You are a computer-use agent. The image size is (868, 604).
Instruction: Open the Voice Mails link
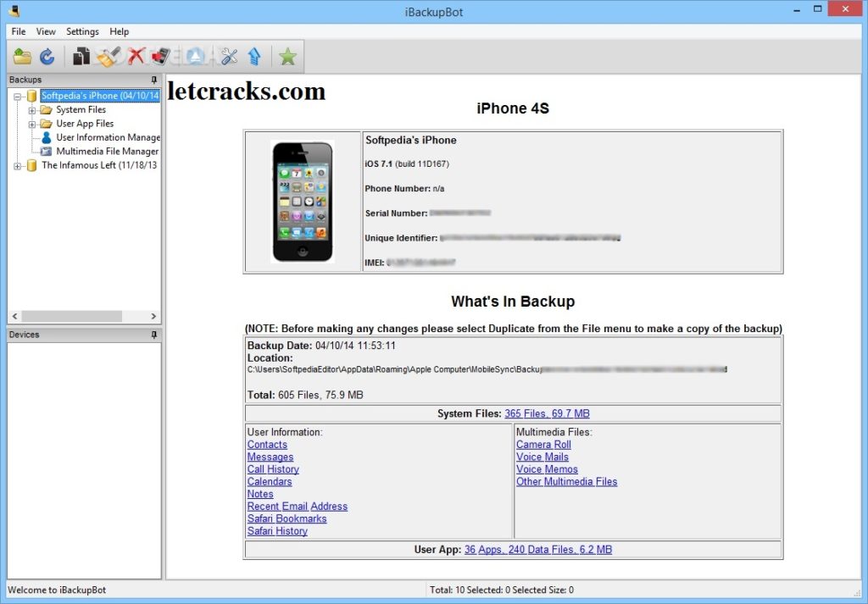(542, 457)
